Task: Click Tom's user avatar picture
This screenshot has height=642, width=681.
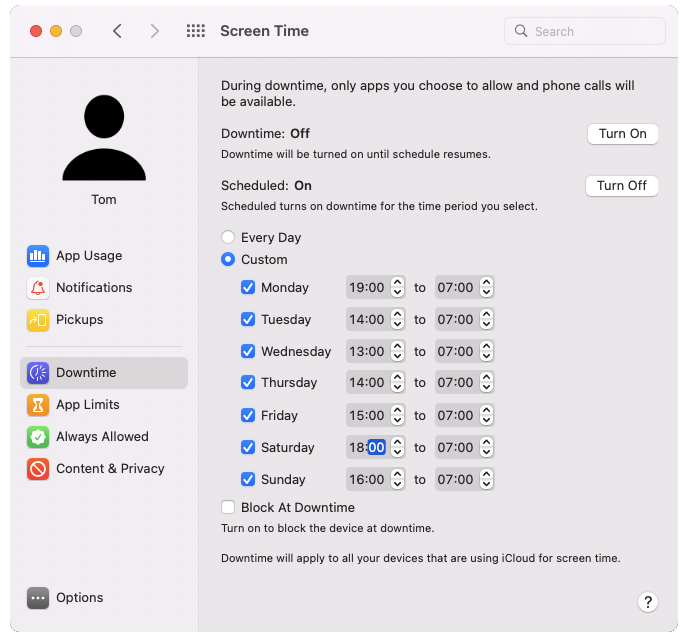Action: click(104, 138)
